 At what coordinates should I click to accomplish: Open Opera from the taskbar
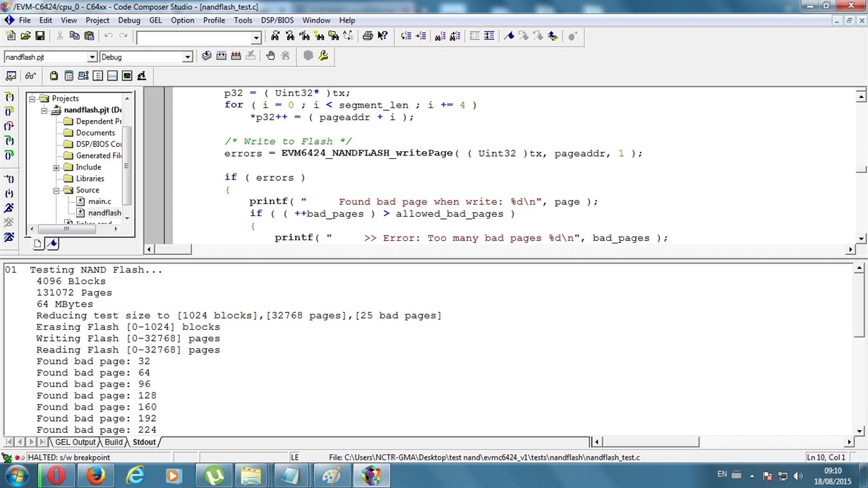tap(56, 476)
